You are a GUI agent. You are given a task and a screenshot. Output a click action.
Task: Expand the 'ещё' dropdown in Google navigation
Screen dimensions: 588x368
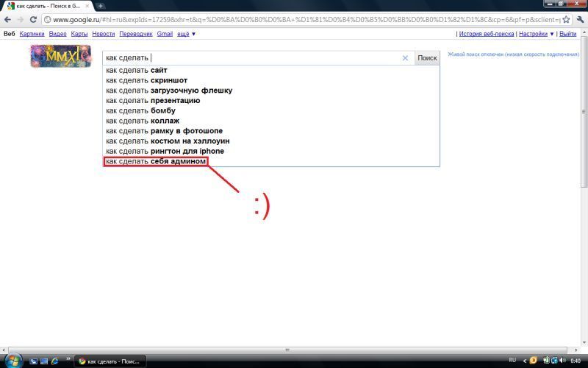(x=187, y=34)
